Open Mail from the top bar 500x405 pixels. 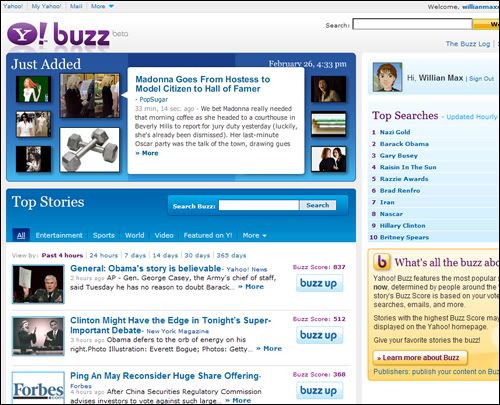(76, 6)
